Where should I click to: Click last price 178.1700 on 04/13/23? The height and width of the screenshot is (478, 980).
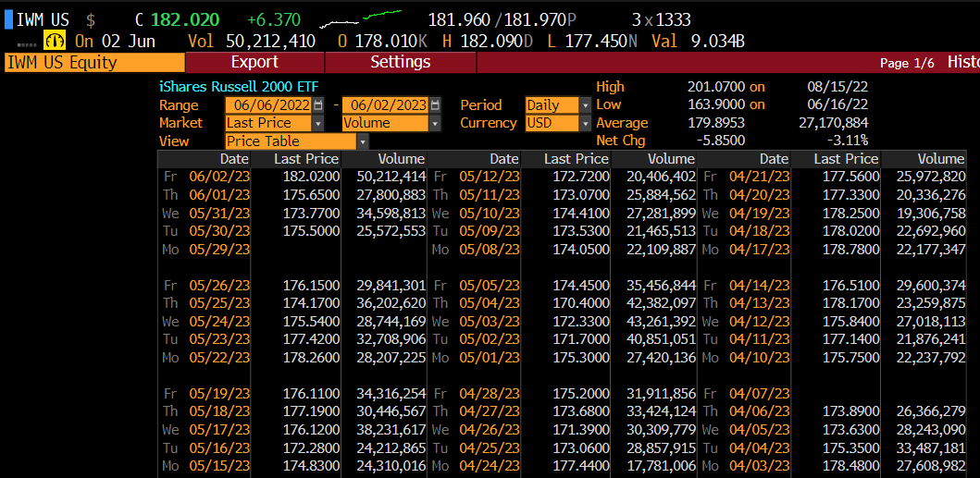pos(851,303)
